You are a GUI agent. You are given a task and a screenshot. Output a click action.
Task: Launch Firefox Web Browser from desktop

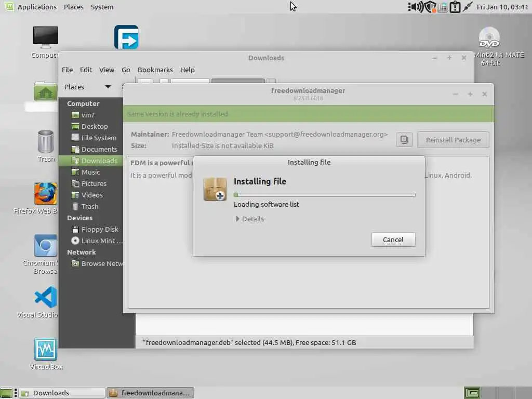(46, 193)
